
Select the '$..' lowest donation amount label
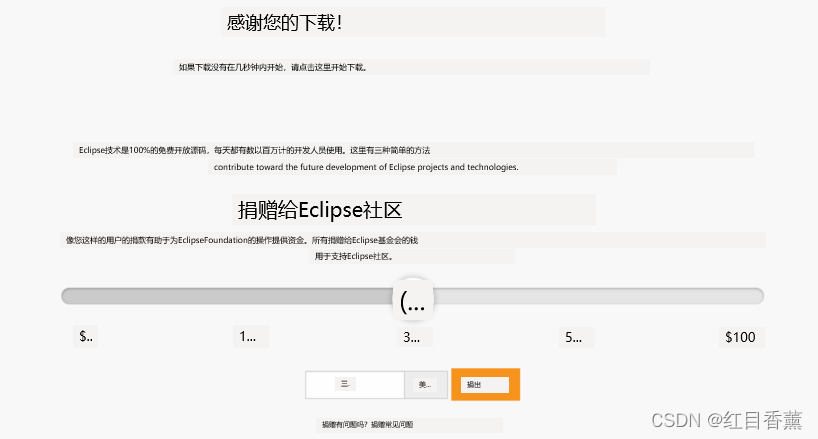[x=86, y=336]
